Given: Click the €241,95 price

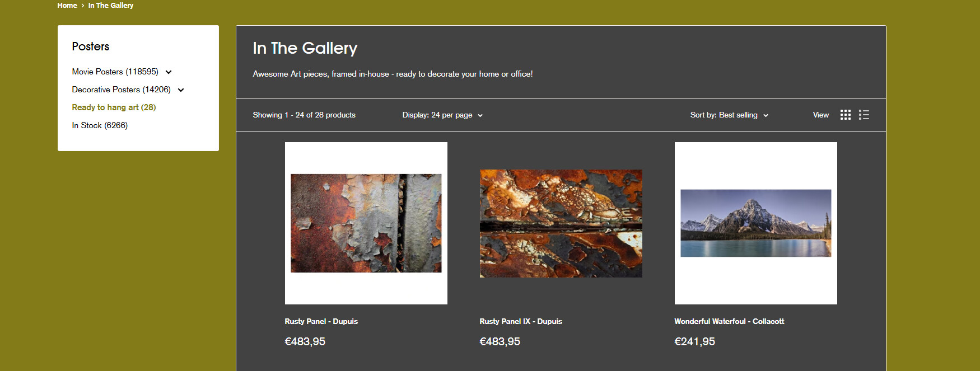Looking at the screenshot, I should point(694,341).
